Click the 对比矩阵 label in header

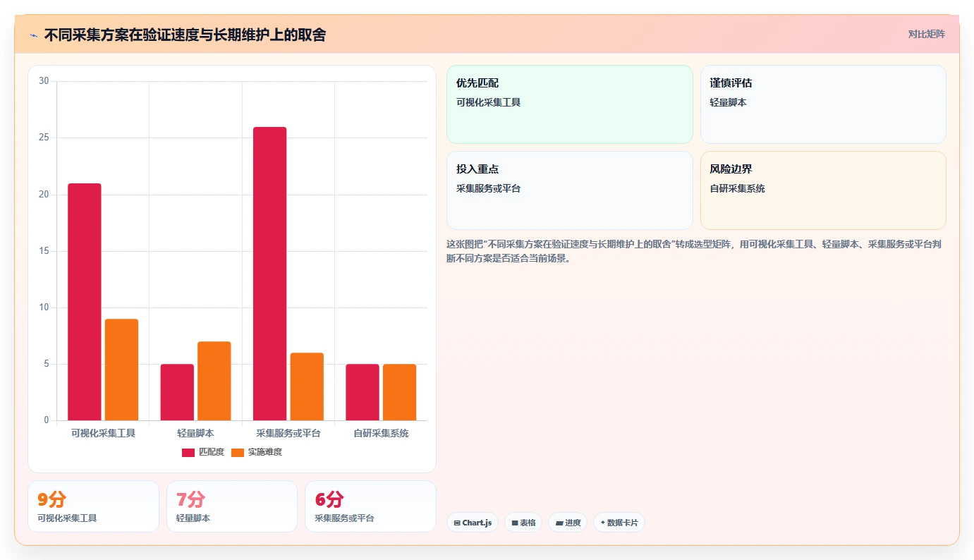pos(926,34)
